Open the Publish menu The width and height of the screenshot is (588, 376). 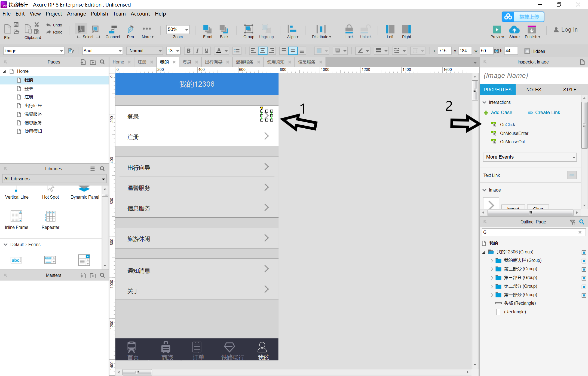click(x=99, y=14)
